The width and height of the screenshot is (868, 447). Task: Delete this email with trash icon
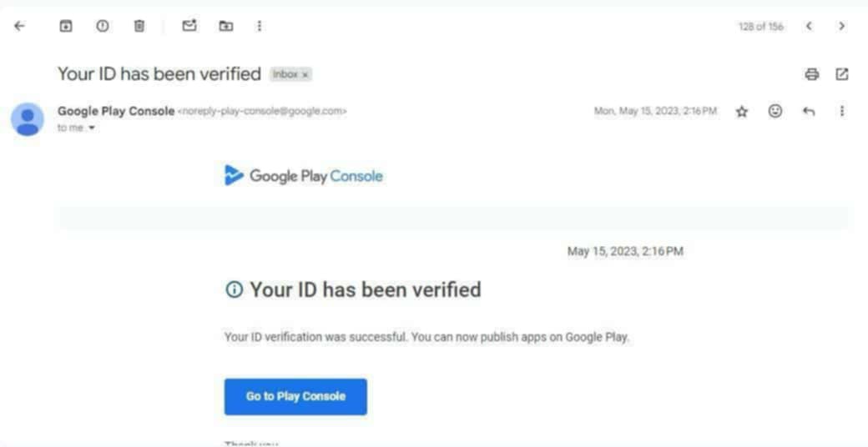139,26
